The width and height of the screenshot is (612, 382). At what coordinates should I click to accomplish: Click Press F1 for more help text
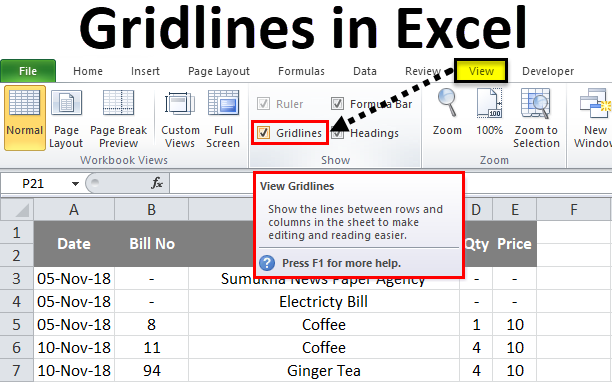342,263
